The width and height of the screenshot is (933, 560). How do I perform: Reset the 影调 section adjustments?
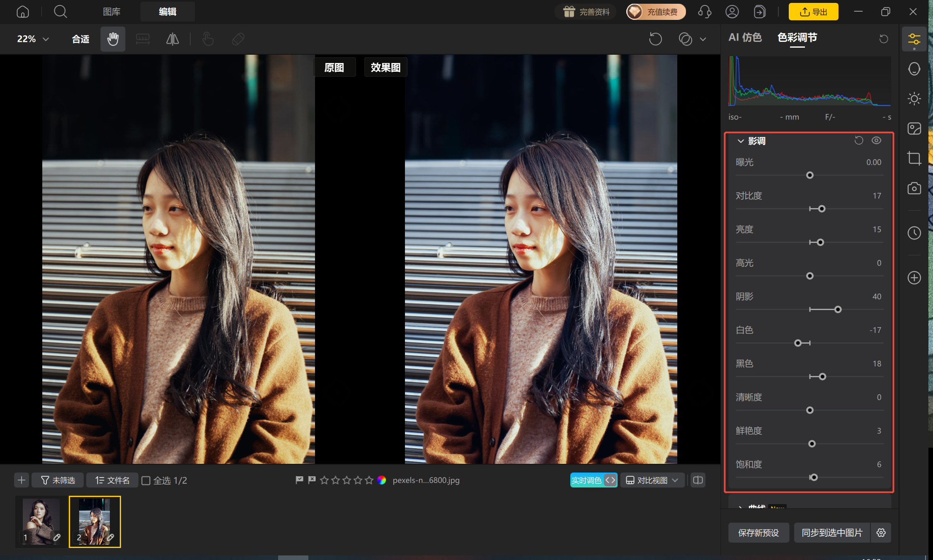tap(859, 141)
